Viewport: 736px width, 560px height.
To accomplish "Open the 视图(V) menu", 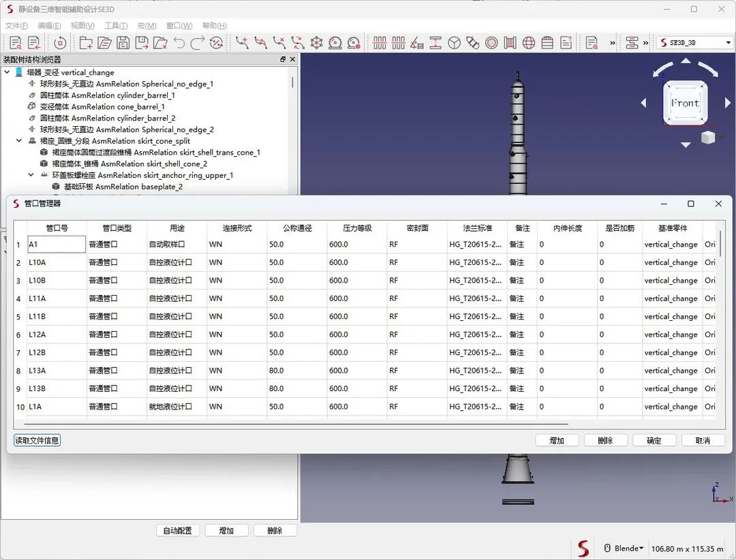I will point(82,26).
